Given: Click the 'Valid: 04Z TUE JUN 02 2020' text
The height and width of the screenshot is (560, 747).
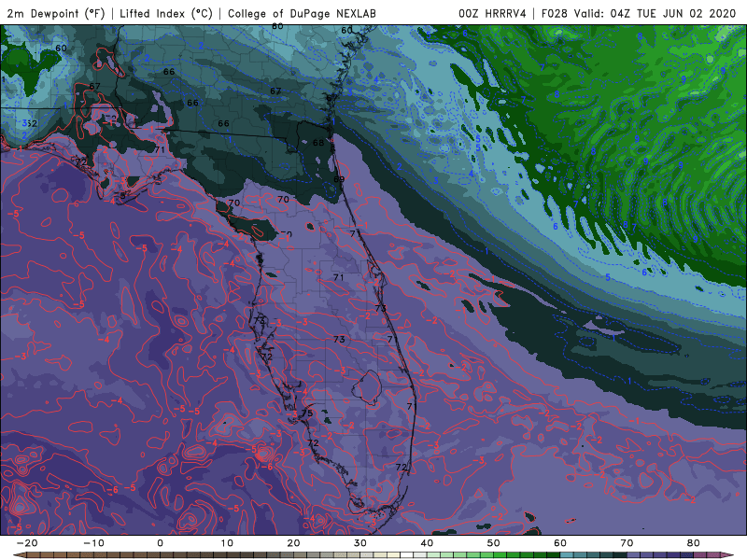Looking at the screenshot, I should [655, 13].
